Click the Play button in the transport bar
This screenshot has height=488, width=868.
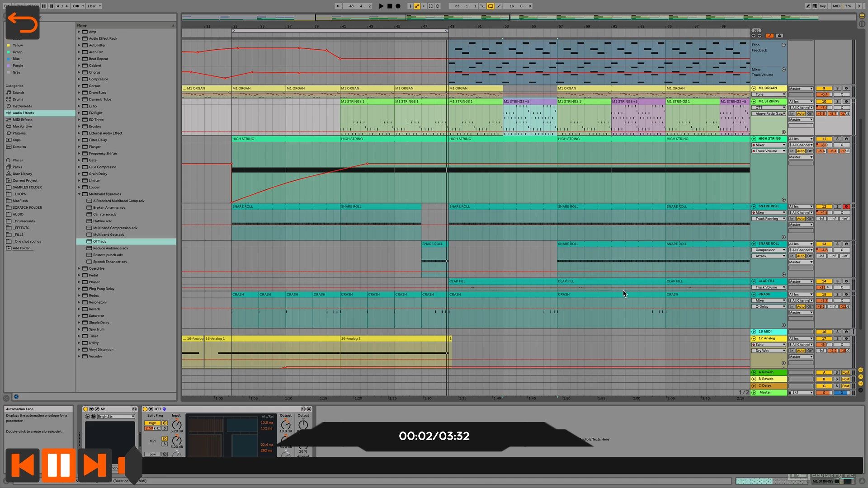point(381,6)
